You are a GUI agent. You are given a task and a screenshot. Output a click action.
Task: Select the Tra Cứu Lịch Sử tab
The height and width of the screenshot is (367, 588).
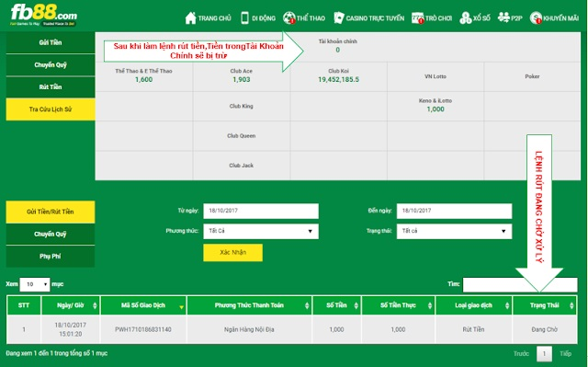pyautogui.click(x=51, y=109)
